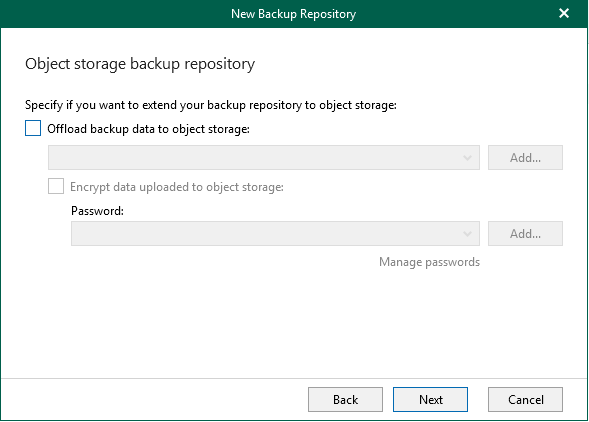The height and width of the screenshot is (422, 589).
Task: Tick the Encrypt data uploaded checkbox
Action: (56, 186)
